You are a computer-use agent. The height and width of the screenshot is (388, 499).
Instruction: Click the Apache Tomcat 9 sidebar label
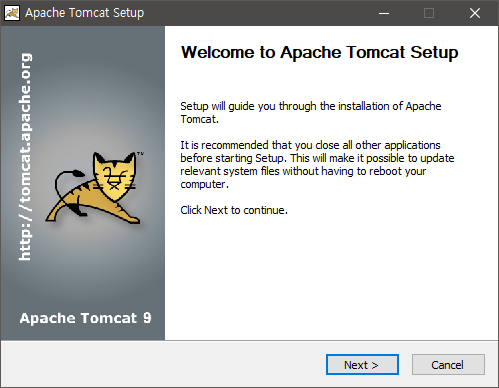tap(85, 318)
